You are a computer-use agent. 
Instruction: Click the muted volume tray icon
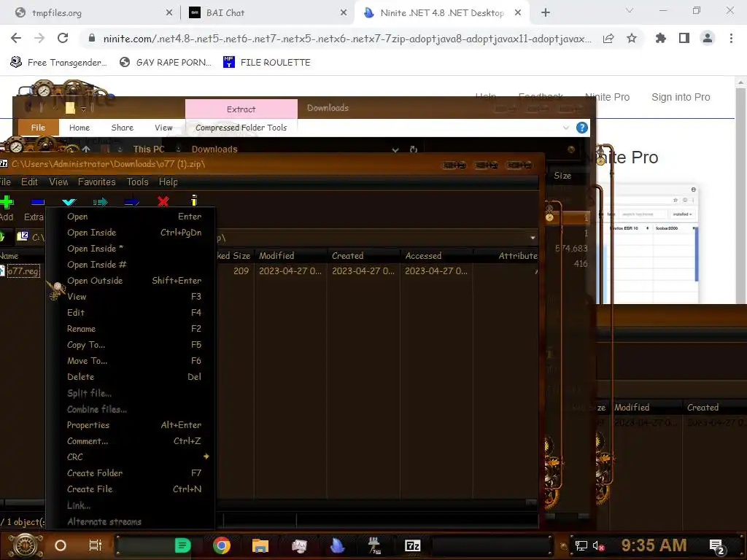coord(598,545)
